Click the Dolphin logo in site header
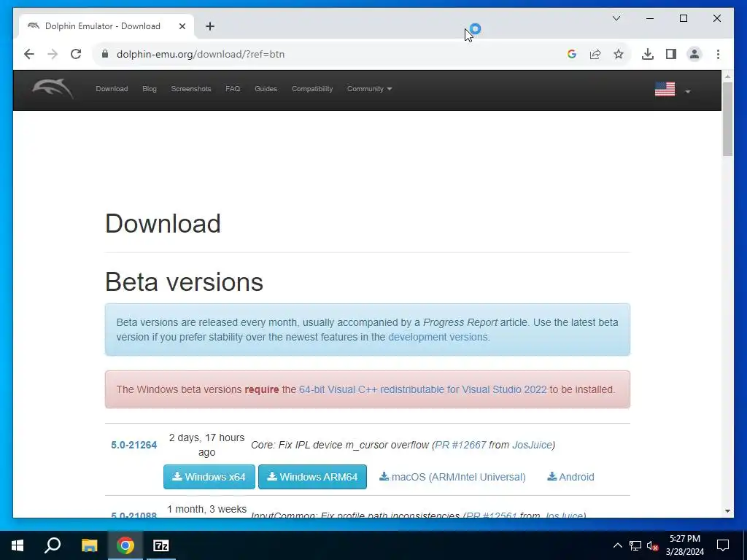The width and height of the screenshot is (747, 560). click(53, 89)
